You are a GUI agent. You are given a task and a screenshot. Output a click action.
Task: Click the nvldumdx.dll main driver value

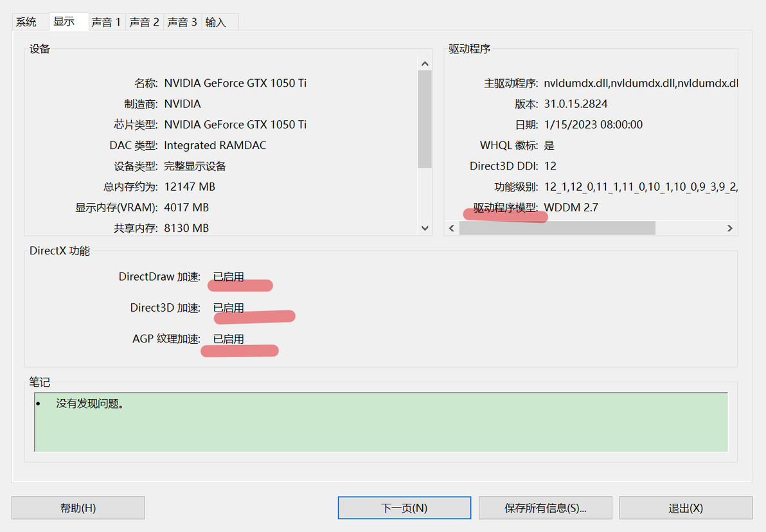click(x=641, y=83)
